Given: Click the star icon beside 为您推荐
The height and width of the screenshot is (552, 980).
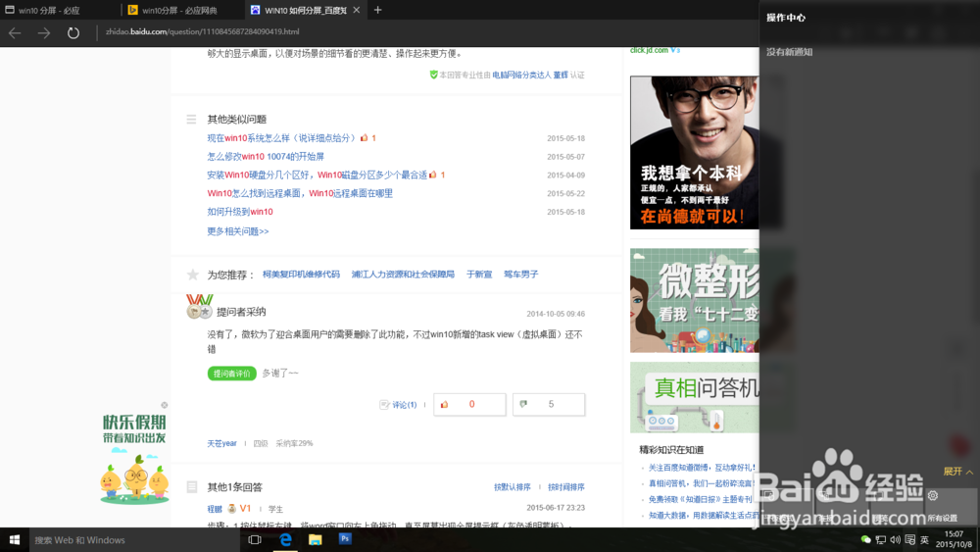Looking at the screenshot, I should coord(192,275).
